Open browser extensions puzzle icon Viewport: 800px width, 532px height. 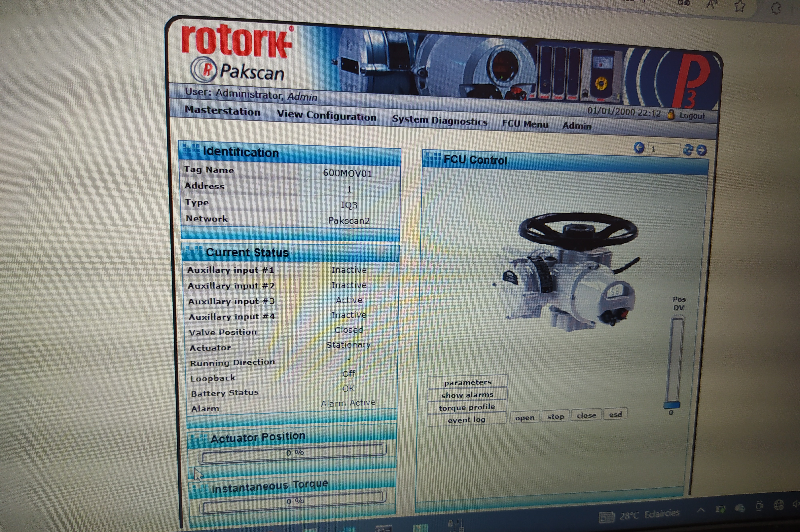click(776, 8)
